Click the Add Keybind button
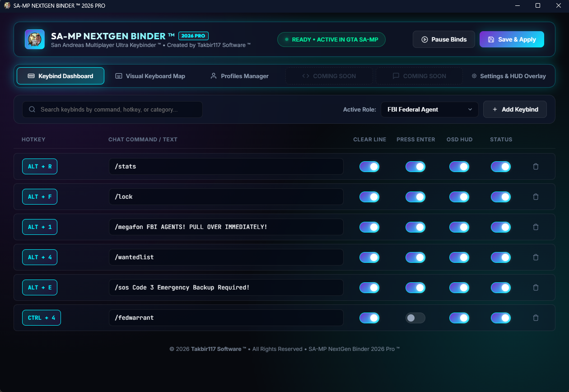 [x=515, y=109]
